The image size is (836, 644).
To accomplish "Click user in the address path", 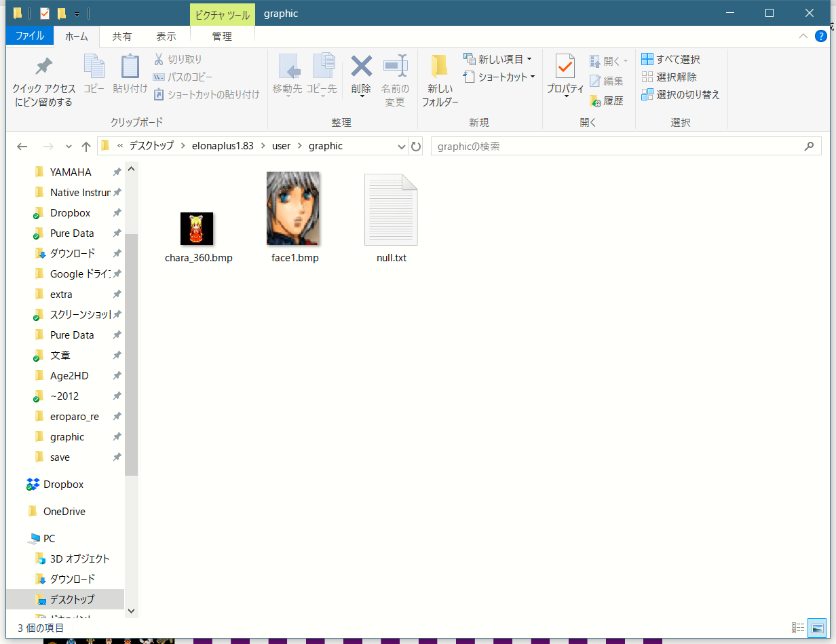I will tap(281, 146).
